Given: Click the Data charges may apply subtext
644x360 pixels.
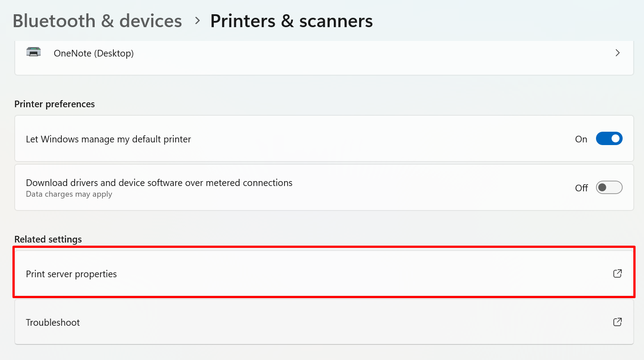Looking at the screenshot, I should (x=69, y=194).
